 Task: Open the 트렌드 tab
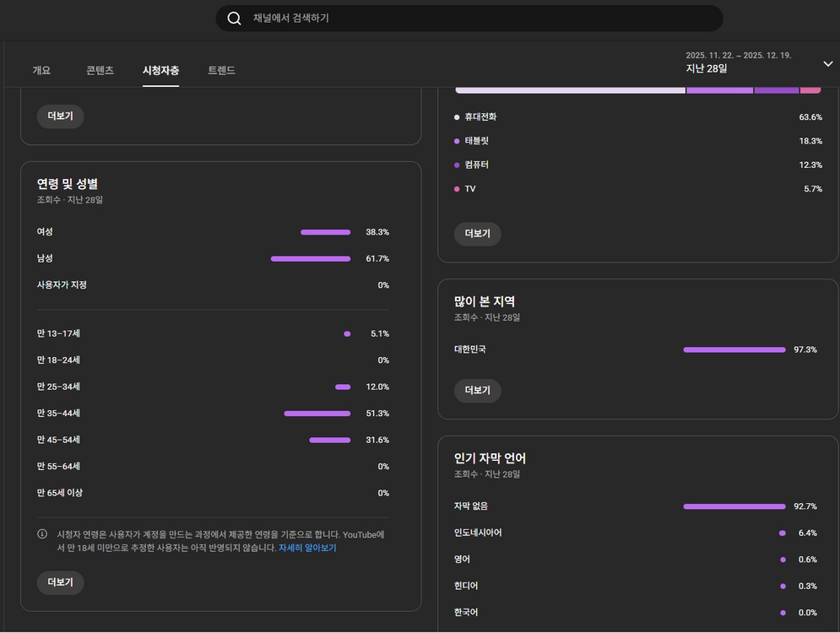(221, 70)
